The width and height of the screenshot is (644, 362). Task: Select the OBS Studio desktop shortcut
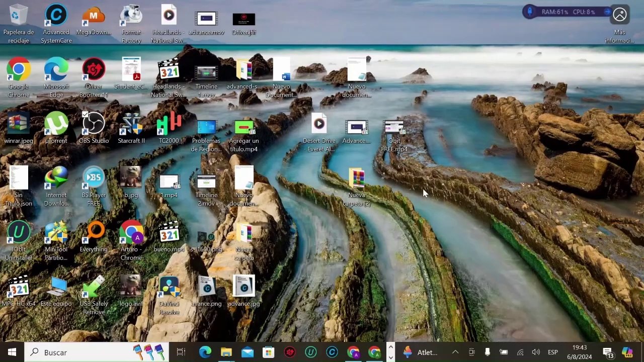pyautogui.click(x=94, y=128)
